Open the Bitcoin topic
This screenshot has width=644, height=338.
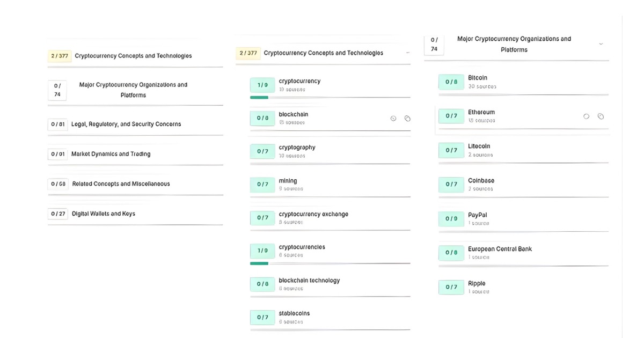point(478,78)
